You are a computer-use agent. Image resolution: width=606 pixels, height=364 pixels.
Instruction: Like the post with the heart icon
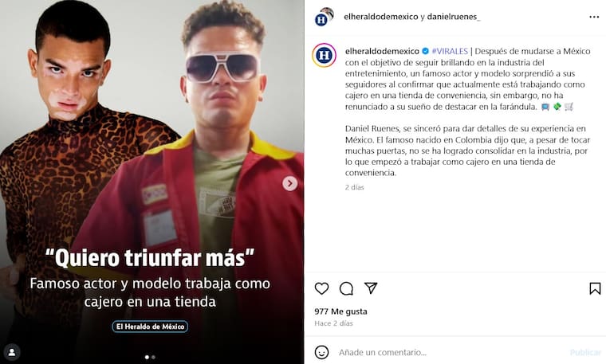coord(321,288)
